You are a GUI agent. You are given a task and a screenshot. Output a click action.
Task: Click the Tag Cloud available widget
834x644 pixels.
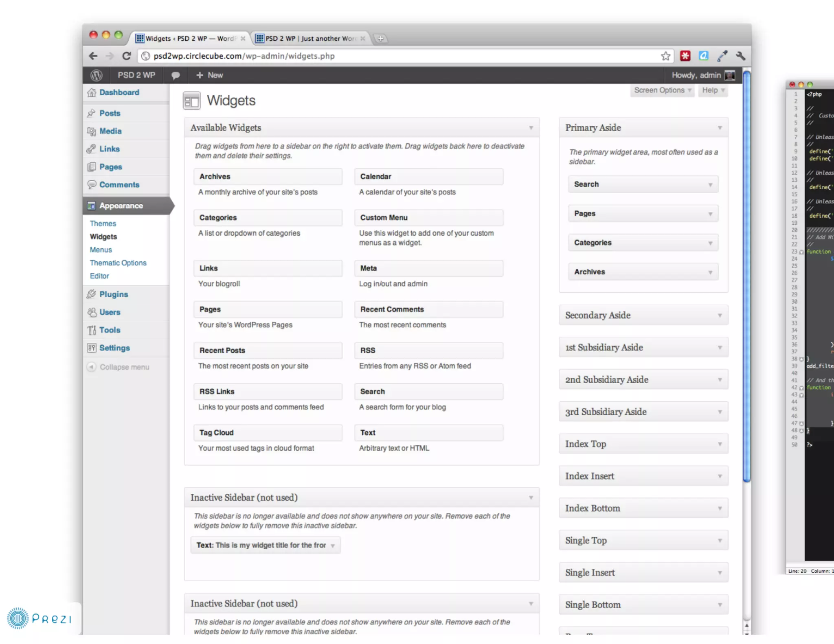click(268, 432)
